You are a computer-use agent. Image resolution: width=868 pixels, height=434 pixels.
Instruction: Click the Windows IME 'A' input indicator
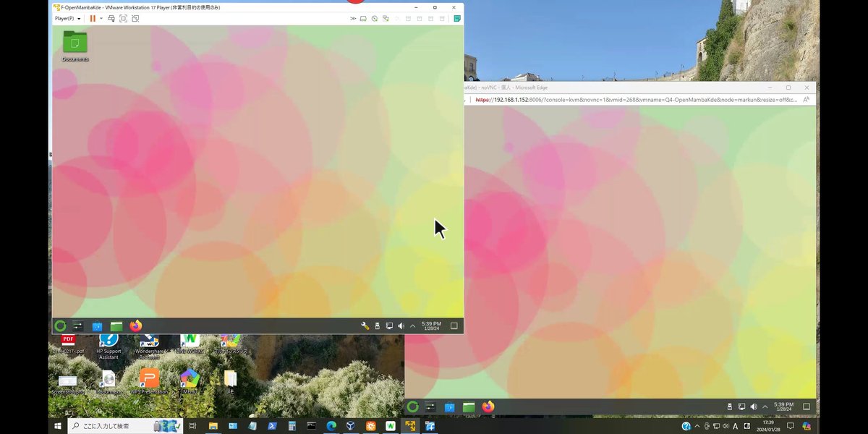736,426
